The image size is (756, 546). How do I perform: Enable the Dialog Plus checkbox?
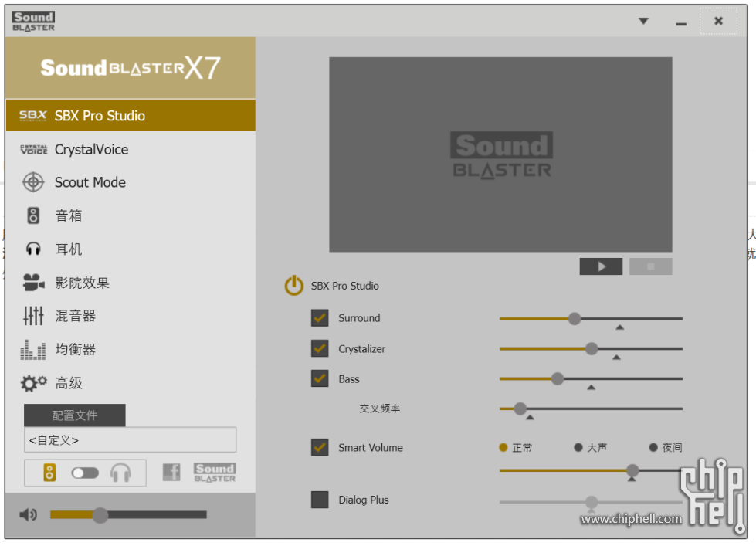pyautogui.click(x=320, y=500)
